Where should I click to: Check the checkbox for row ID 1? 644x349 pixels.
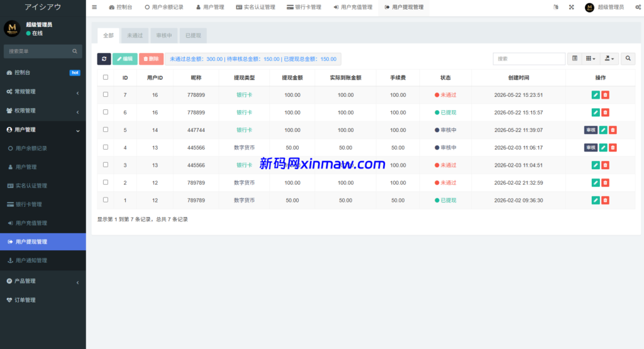(x=106, y=200)
